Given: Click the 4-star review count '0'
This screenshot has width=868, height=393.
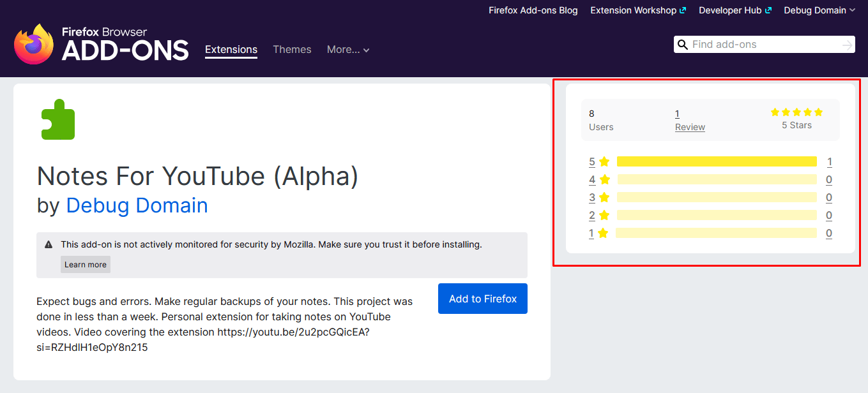Looking at the screenshot, I should click(829, 180).
